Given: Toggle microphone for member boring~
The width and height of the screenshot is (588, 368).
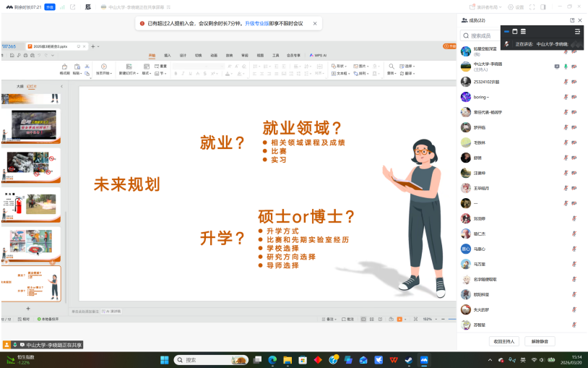Looking at the screenshot, I should (x=565, y=97).
